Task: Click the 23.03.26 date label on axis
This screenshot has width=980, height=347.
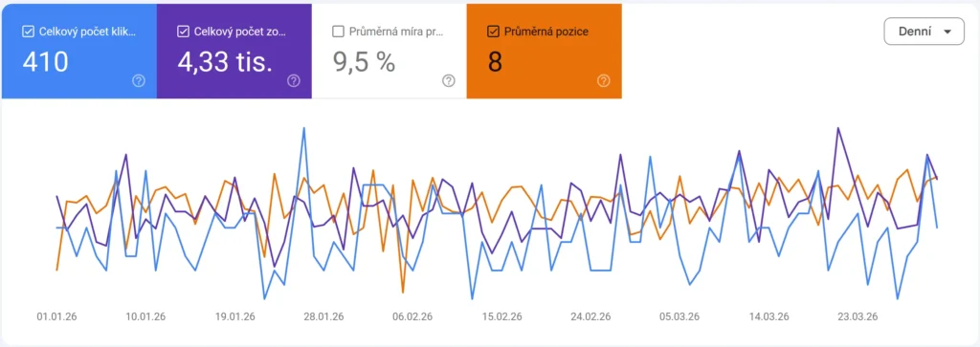Action: [860, 316]
